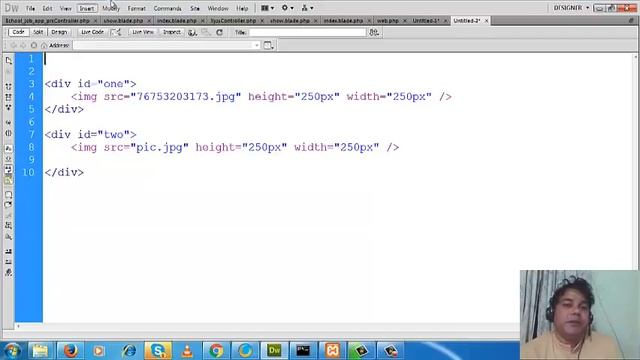Click the Balance Braces icon
The height and width of the screenshot is (360, 640).
click(x=9, y=133)
